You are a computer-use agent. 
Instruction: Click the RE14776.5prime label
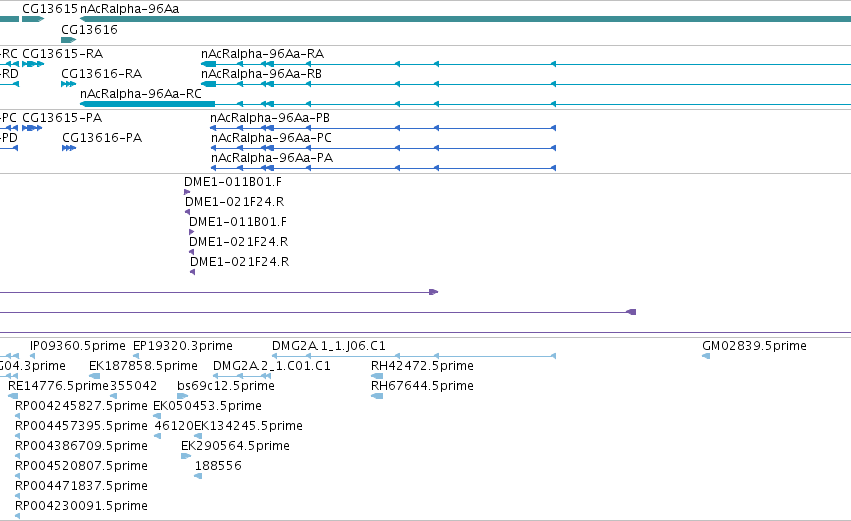(59, 386)
